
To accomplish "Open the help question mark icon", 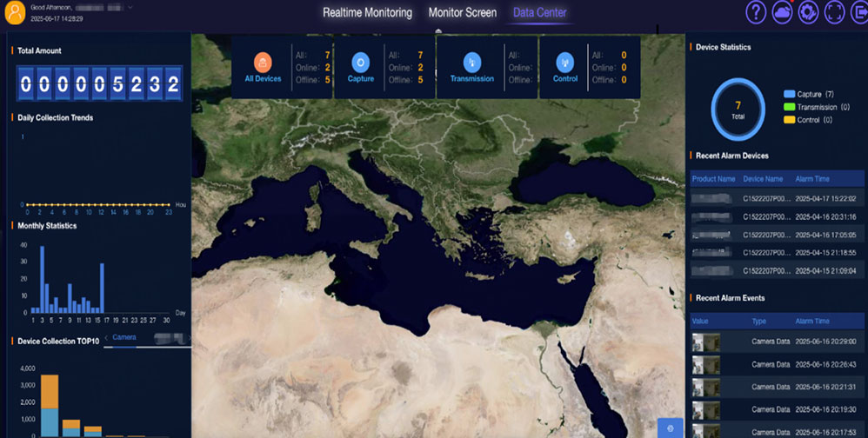I will (757, 13).
